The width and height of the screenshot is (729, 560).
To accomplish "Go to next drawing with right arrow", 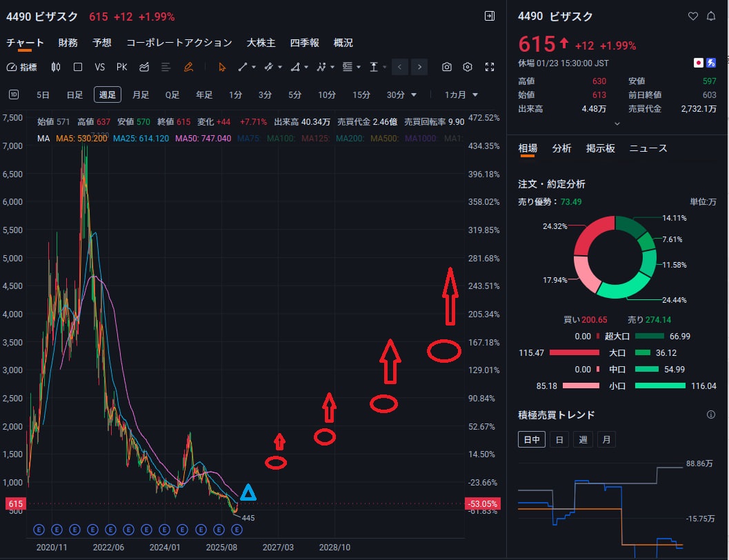I will (419, 67).
